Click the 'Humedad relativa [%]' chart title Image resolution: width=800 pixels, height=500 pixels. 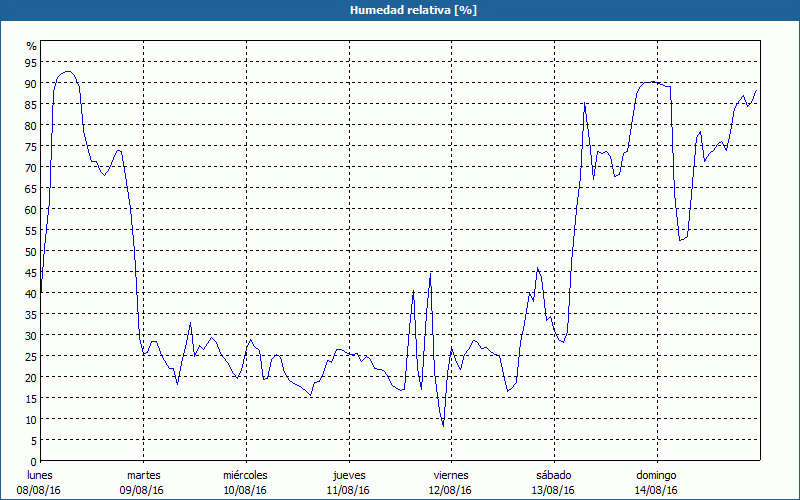coord(399,10)
